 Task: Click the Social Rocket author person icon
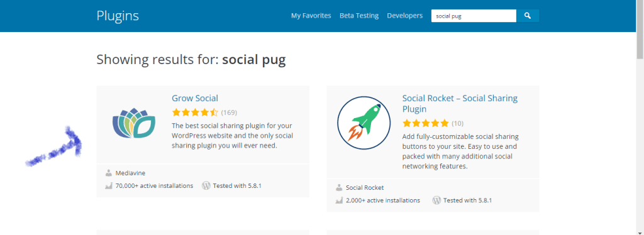pos(339,188)
